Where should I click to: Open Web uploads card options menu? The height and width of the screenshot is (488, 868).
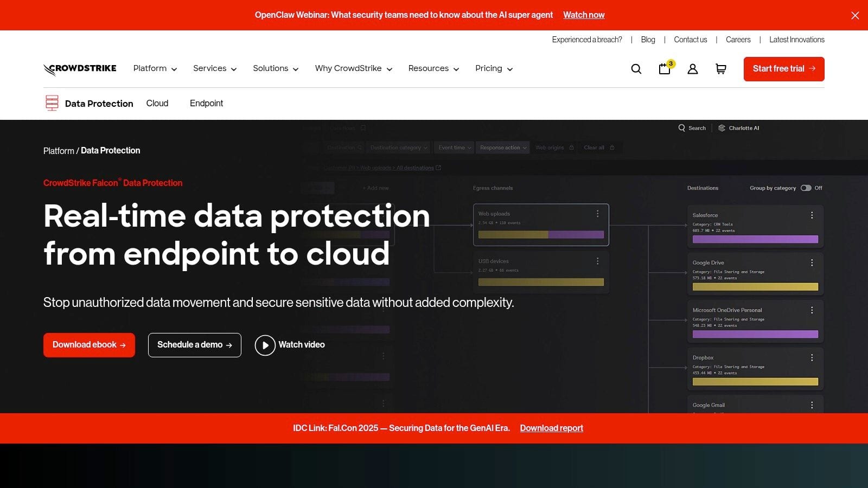coord(598,214)
